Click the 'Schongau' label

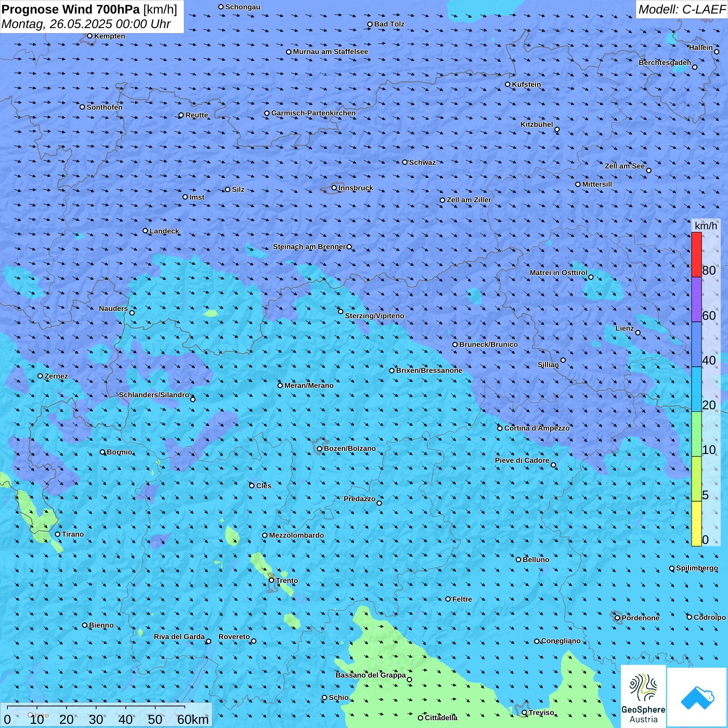243,7
